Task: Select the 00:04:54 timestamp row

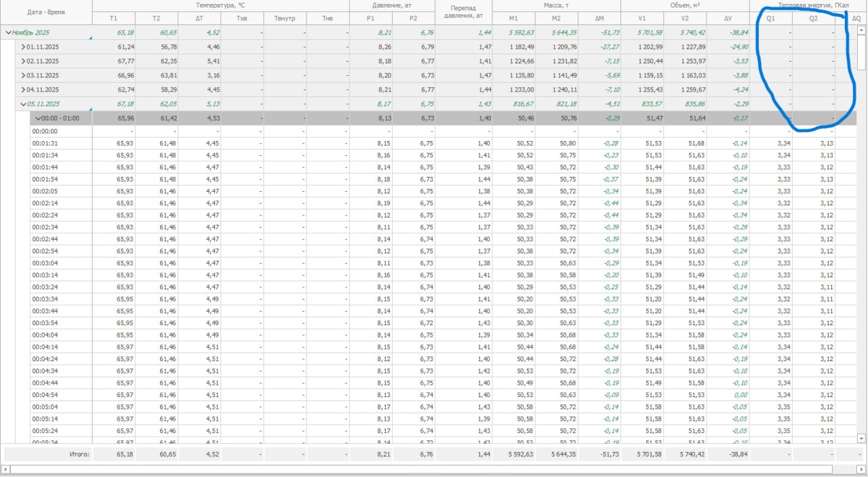Action: [45, 395]
